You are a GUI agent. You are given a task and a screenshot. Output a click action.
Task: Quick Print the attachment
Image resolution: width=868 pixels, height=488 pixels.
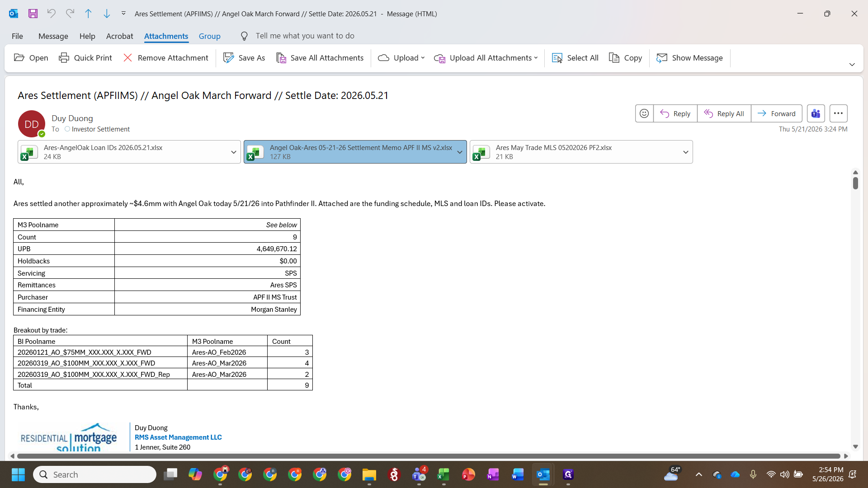85,58
